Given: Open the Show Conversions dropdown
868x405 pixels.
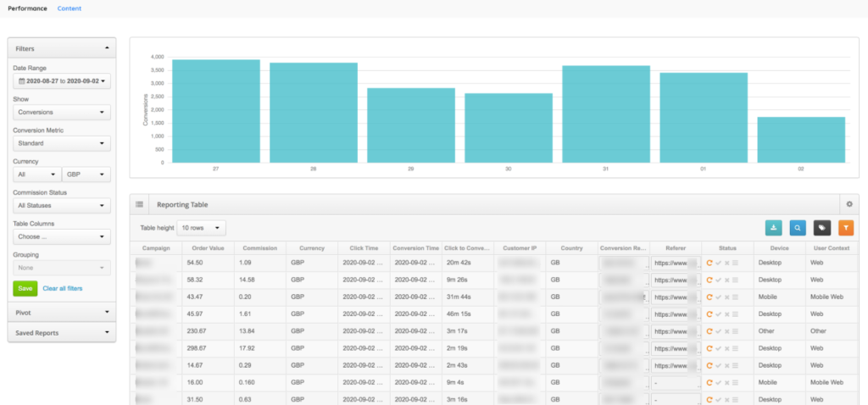Looking at the screenshot, I should tap(63, 112).
